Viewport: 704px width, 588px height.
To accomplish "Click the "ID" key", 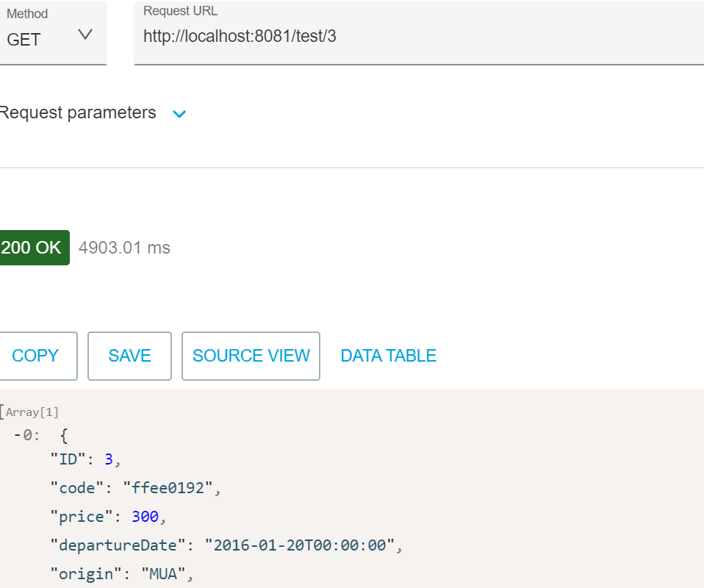I will [68, 459].
